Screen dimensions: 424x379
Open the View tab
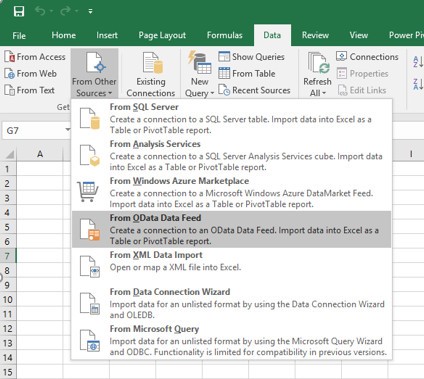359,35
